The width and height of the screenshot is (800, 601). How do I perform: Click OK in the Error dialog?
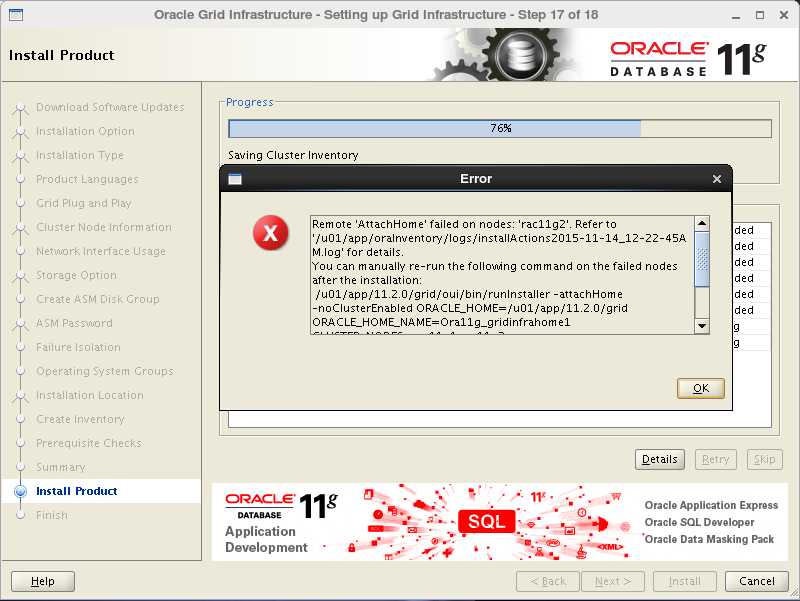tap(701, 388)
